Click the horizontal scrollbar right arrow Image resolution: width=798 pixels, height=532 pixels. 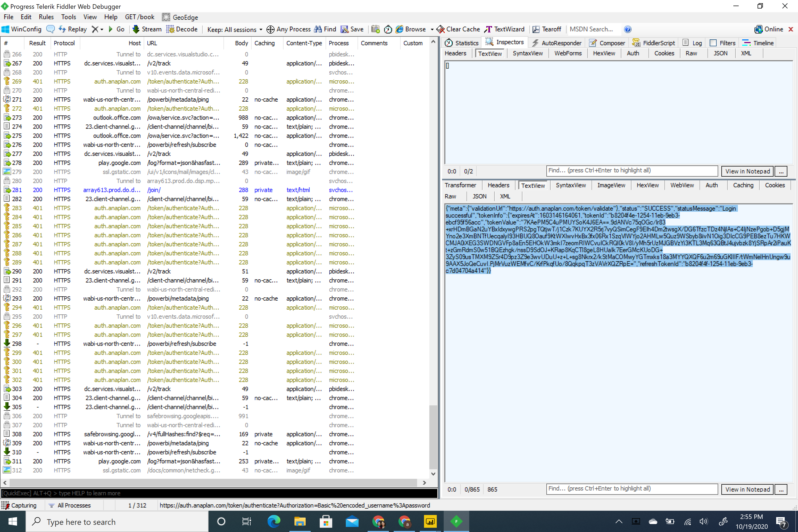424,483
